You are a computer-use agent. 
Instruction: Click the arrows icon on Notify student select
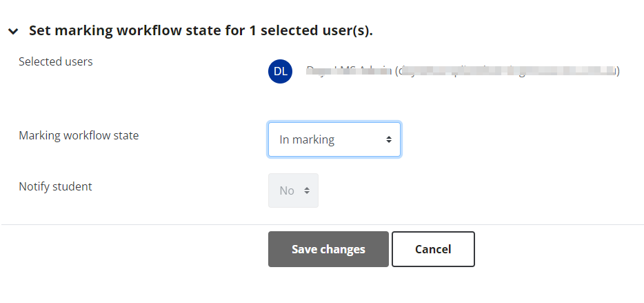click(306, 190)
